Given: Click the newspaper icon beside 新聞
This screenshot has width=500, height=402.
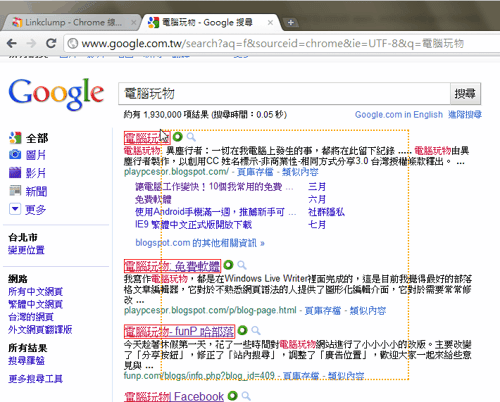Looking at the screenshot, I should pos(15,191).
